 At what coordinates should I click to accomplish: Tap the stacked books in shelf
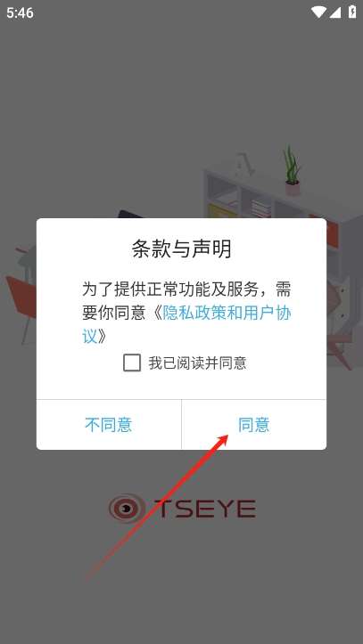click(261, 208)
